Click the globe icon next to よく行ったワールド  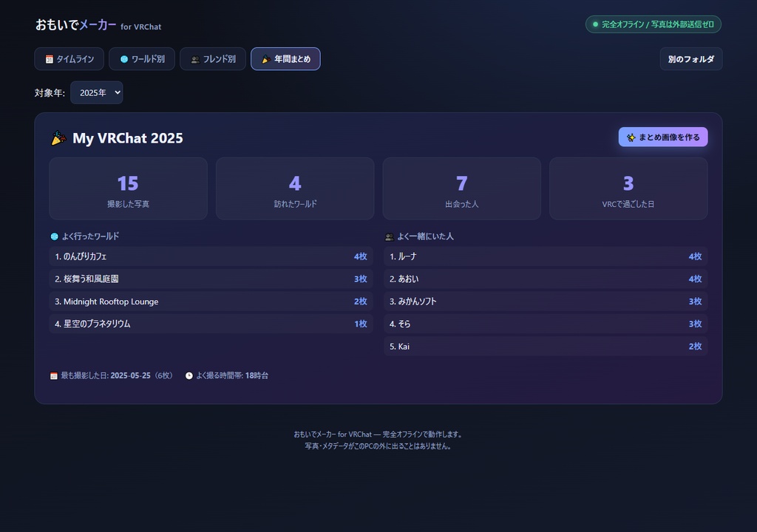(55, 236)
